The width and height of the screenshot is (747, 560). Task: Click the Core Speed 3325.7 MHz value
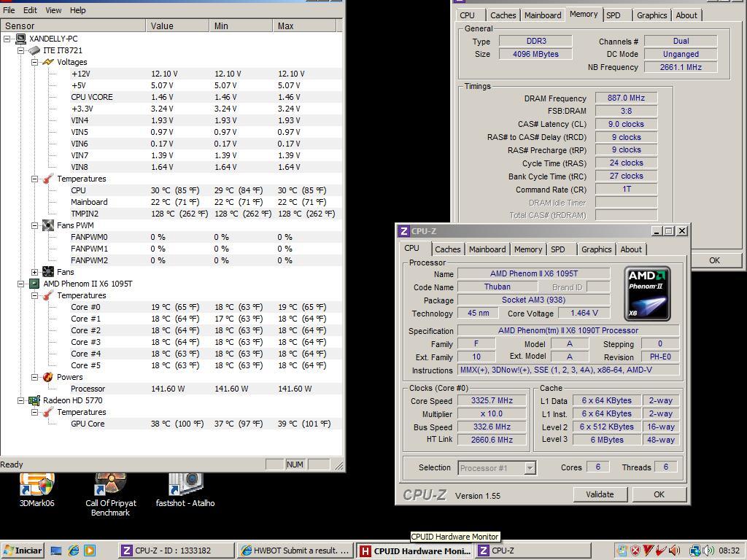click(x=492, y=400)
